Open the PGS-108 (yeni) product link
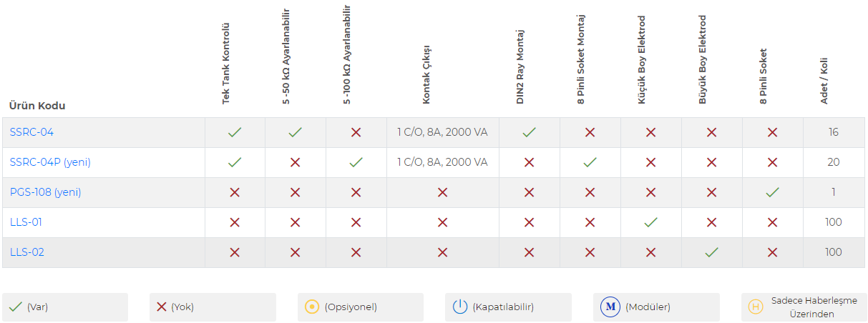Viewport: 868px width, 323px height. click(x=45, y=192)
